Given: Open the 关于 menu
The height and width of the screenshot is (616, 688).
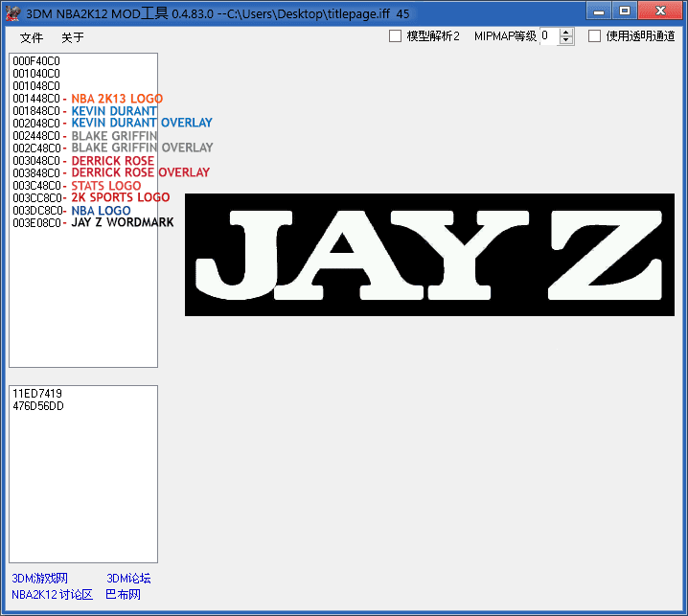Looking at the screenshot, I should [x=73, y=37].
